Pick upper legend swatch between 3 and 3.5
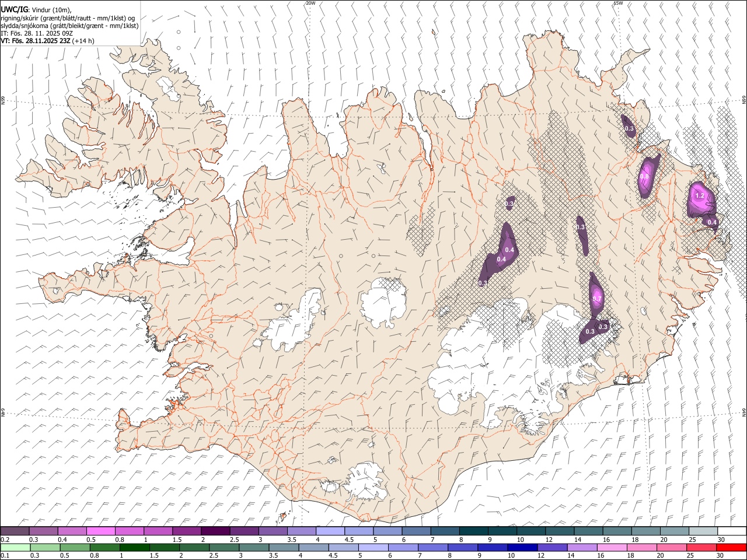 [x=273, y=531]
